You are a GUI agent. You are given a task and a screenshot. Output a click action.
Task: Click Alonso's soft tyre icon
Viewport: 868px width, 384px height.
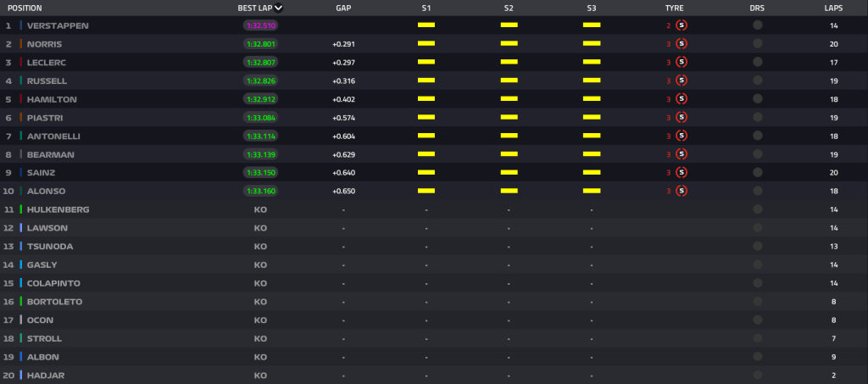click(682, 191)
